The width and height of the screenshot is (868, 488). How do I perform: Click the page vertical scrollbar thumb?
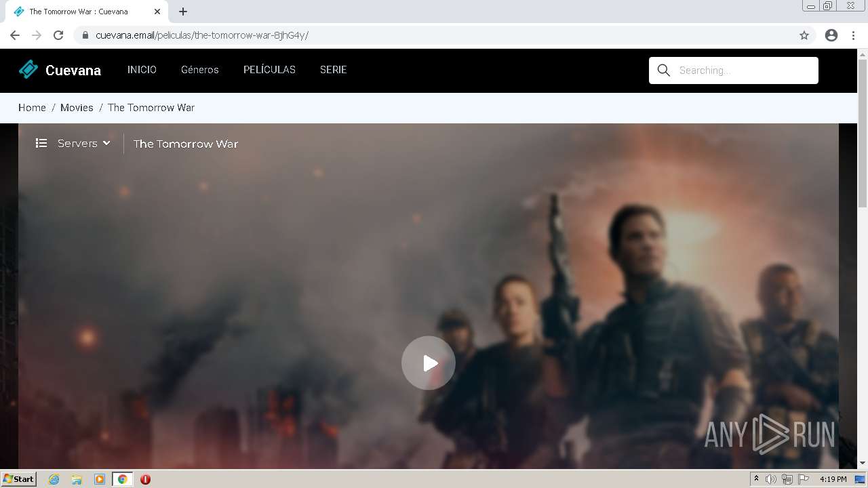click(x=863, y=134)
